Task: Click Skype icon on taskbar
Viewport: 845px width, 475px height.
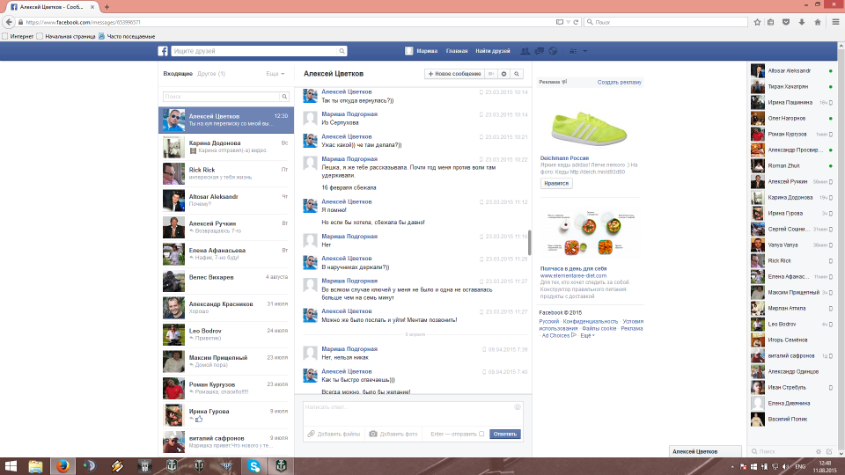Action: click(x=254, y=466)
